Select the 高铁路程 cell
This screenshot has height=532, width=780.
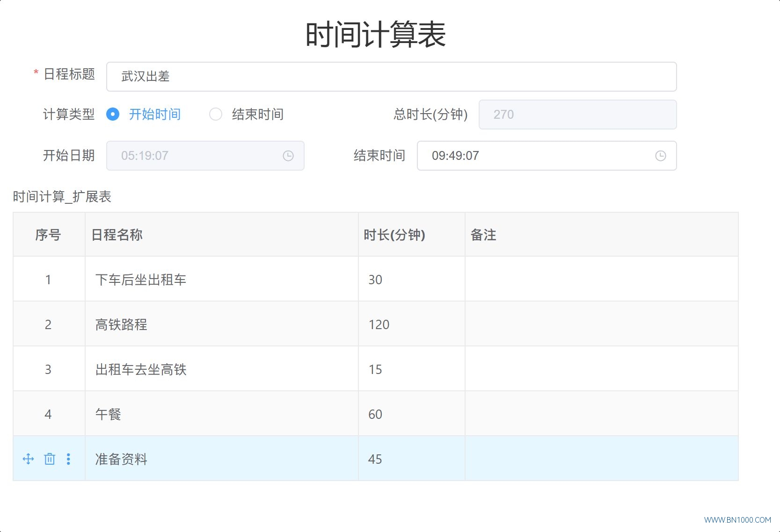tap(222, 324)
